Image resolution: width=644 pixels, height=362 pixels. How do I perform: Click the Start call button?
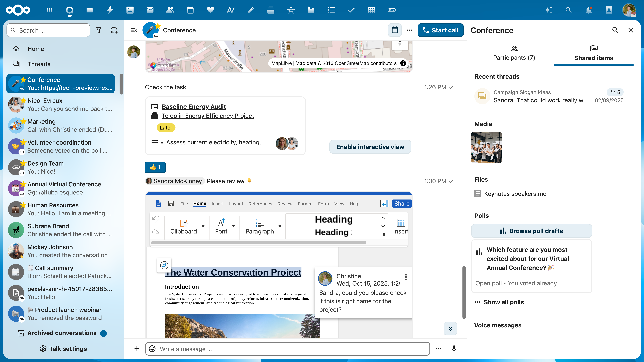tap(441, 30)
